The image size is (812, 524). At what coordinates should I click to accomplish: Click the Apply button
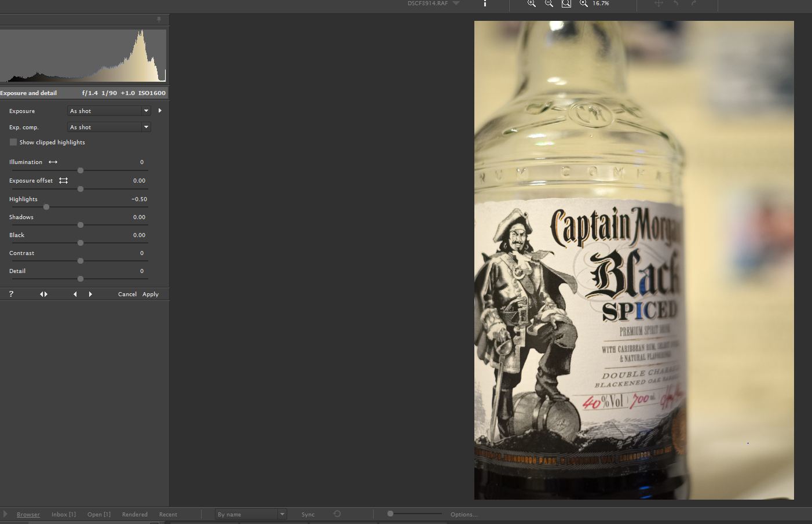coord(151,294)
